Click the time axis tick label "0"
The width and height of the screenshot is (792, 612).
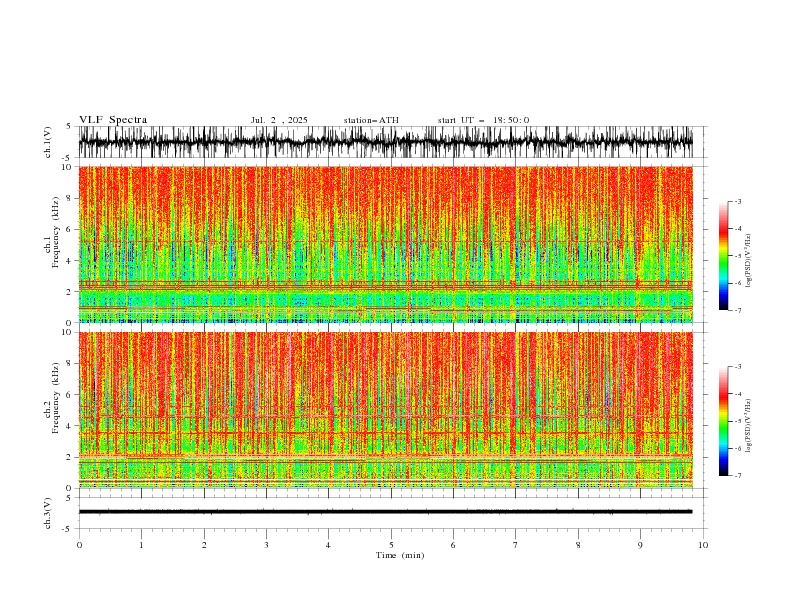79,545
